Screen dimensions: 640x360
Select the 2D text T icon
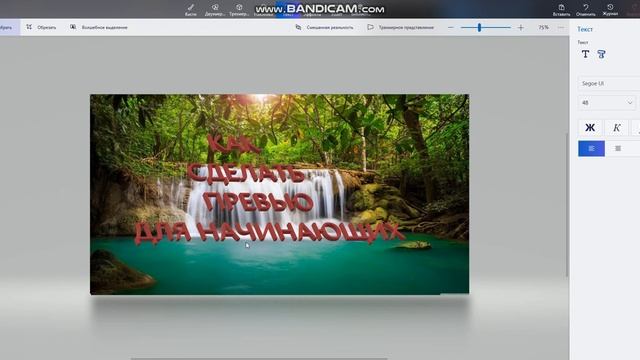pos(585,54)
